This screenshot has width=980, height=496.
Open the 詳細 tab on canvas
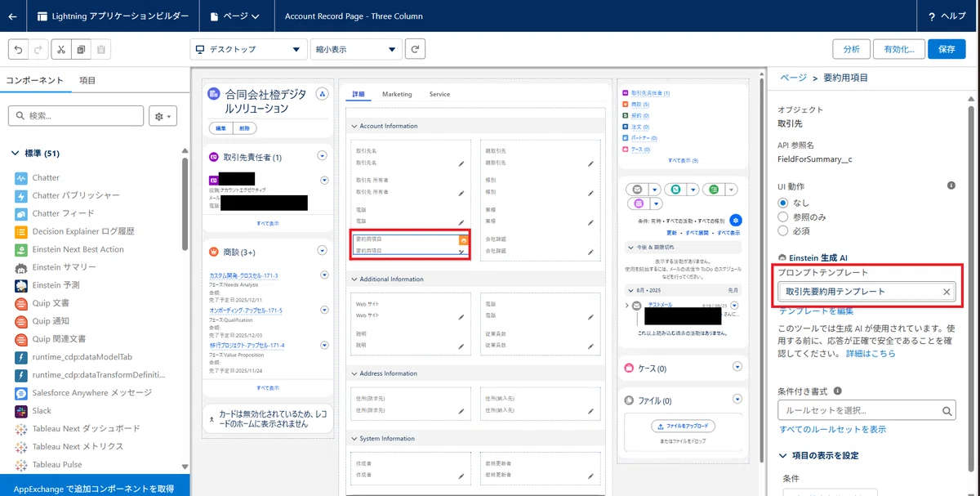pyautogui.click(x=359, y=94)
